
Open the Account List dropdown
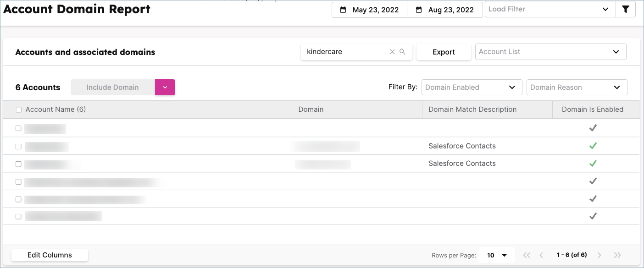pyautogui.click(x=550, y=52)
